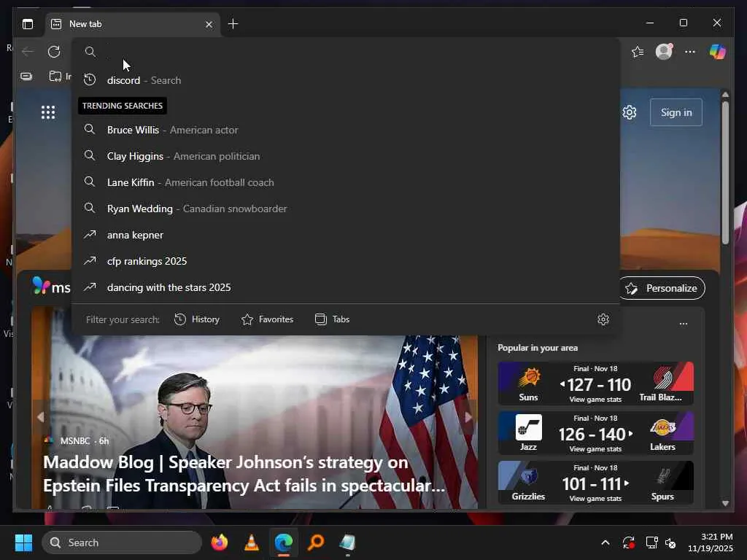Open new tab page settings gear
Screen dimensions: 747x560
[x=630, y=112]
